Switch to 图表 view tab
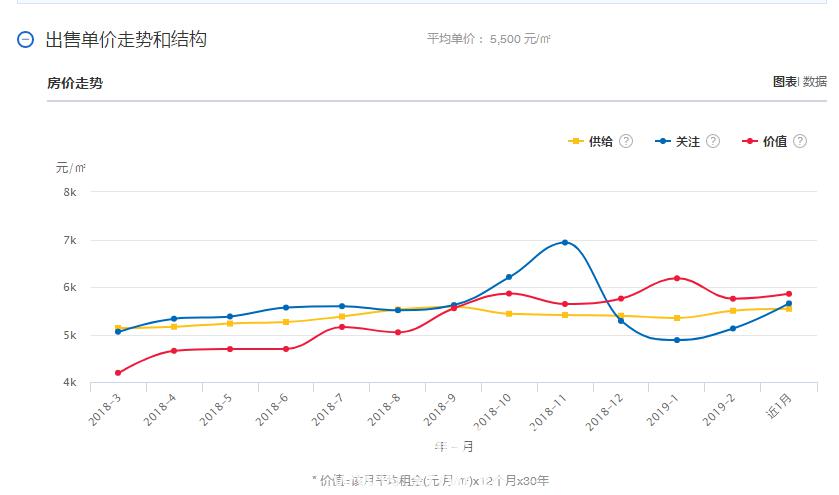Image resolution: width=839 pixels, height=495 pixels. point(784,82)
